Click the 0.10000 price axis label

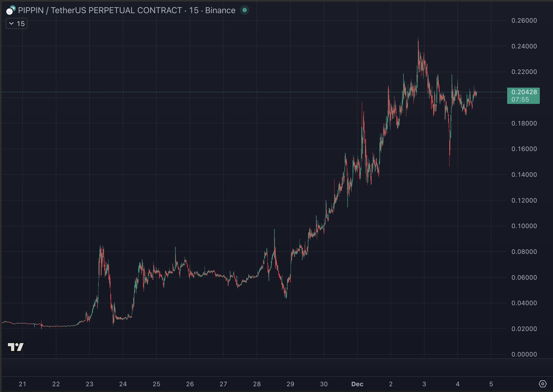point(524,226)
